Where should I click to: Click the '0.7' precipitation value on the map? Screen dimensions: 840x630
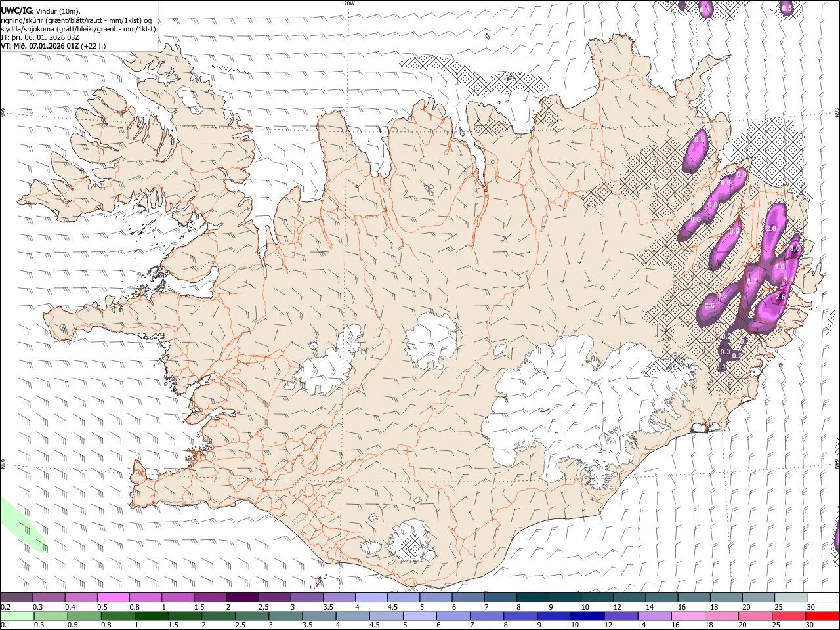(752, 282)
